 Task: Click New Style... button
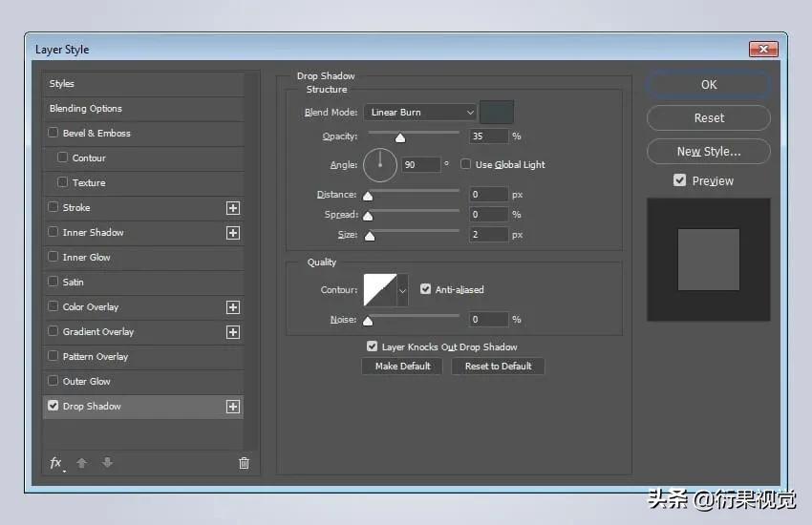click(x=709, y=152)
